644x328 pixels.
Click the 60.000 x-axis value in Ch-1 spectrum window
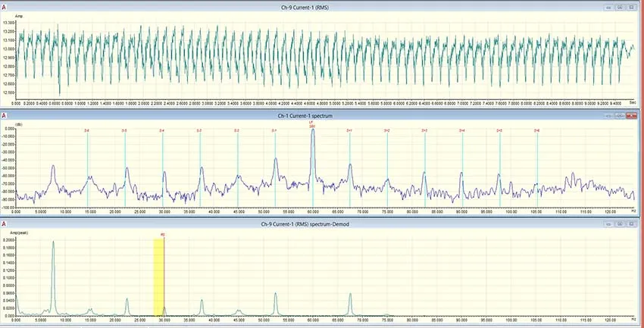(x=313, y=212)
